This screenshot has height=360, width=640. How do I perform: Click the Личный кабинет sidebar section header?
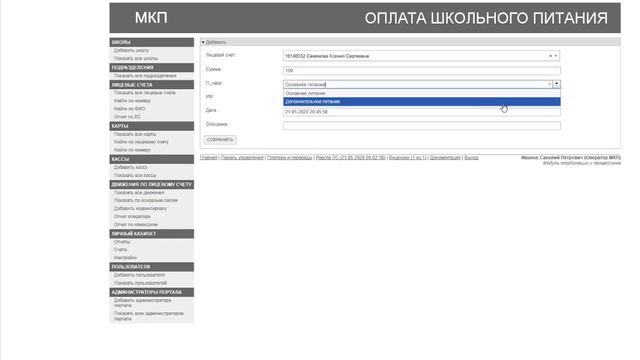coord(151,234)
